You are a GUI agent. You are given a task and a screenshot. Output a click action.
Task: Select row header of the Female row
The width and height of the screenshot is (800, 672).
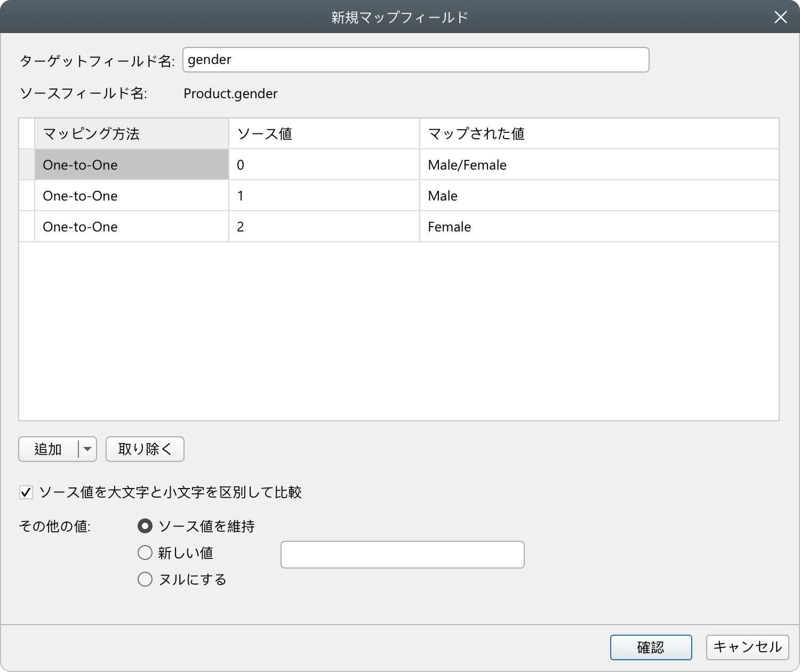[x=27, y=226]
